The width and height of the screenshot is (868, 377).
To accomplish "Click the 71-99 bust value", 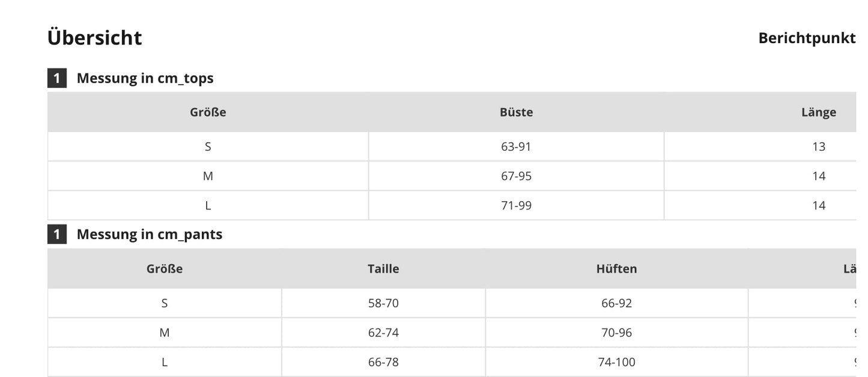I will tap(516, 205).
